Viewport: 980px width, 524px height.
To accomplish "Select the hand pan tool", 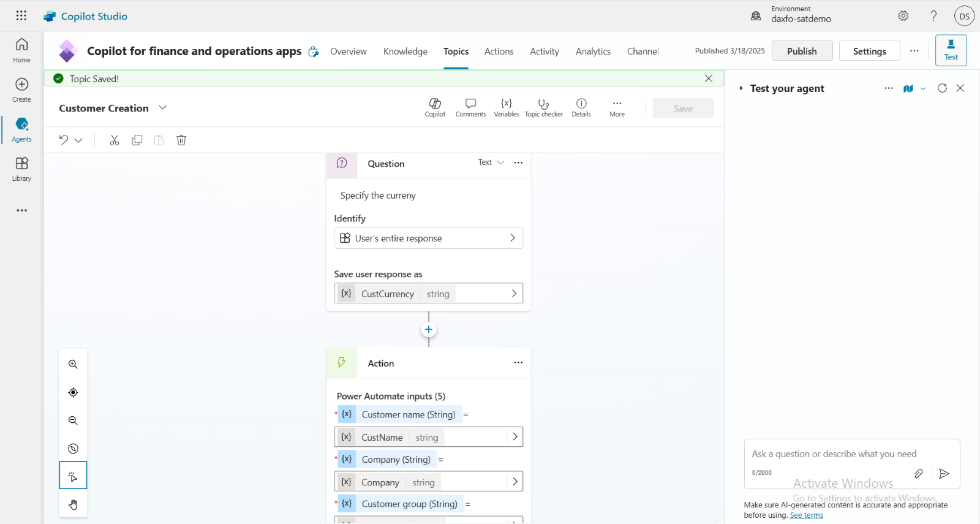I will (x=73, y=504).
